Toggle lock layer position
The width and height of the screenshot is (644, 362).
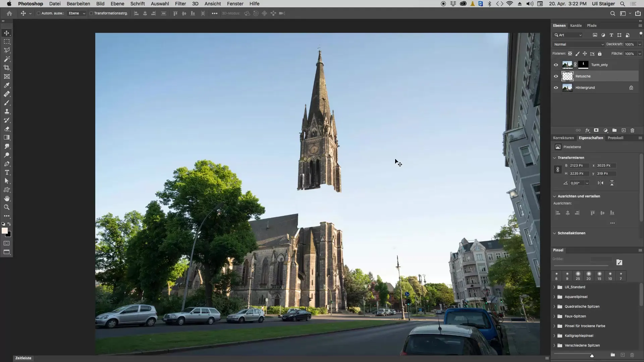click(x=585, y=54)
